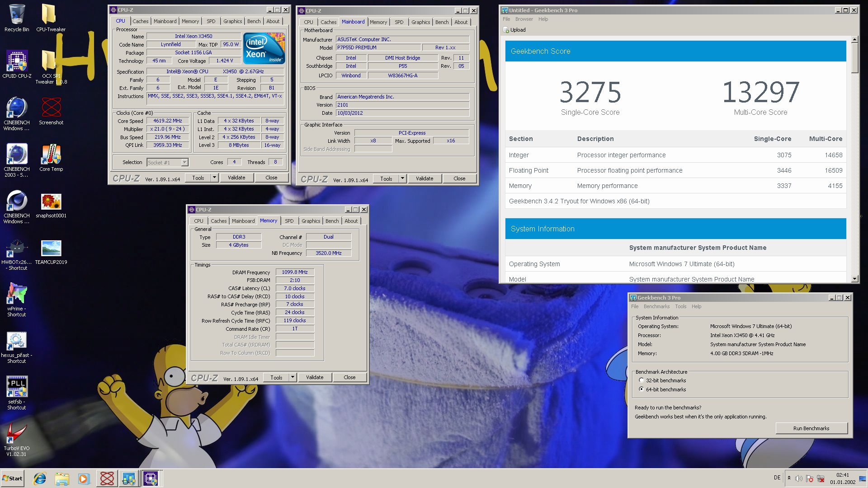Viewport: 868px width, 488px height.
Task: Launch CINEBENCH Windows shortcut near Screenshot icon
Action: click(17, 113)
